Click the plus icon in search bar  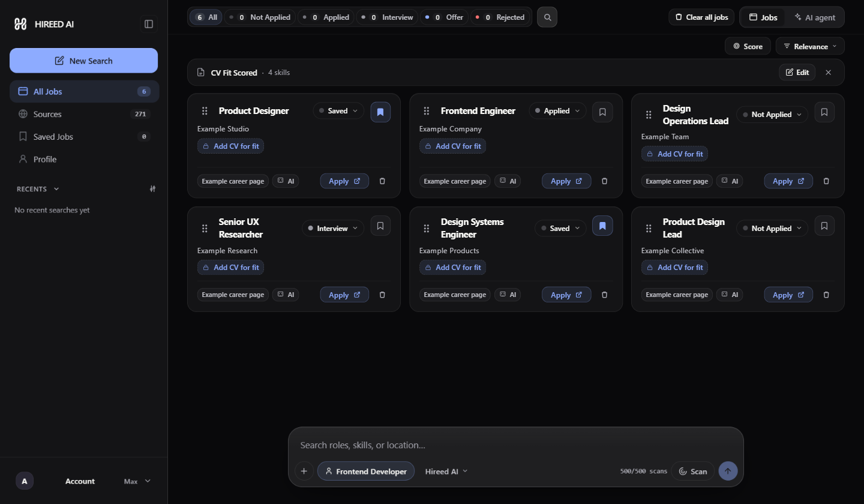click(304, 471)
